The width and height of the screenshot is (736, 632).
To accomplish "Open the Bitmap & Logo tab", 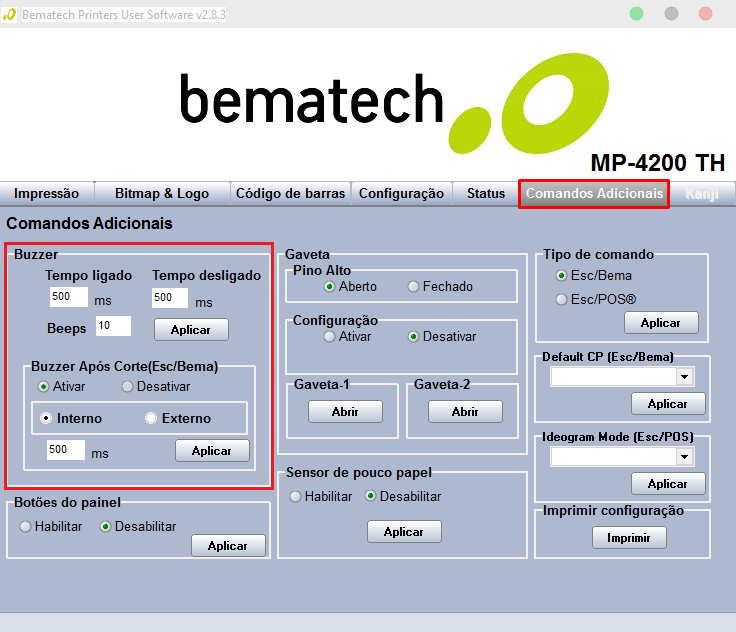I will (162, 194).
